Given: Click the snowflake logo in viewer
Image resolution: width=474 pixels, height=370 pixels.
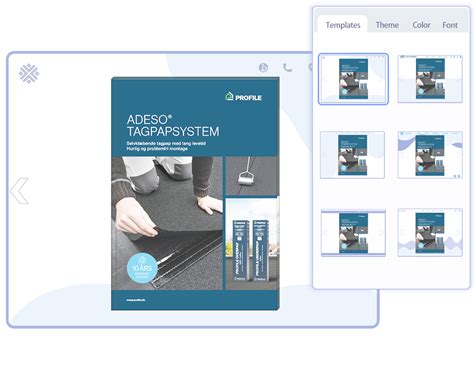Looking at the screenshot, I should [29, 73].
